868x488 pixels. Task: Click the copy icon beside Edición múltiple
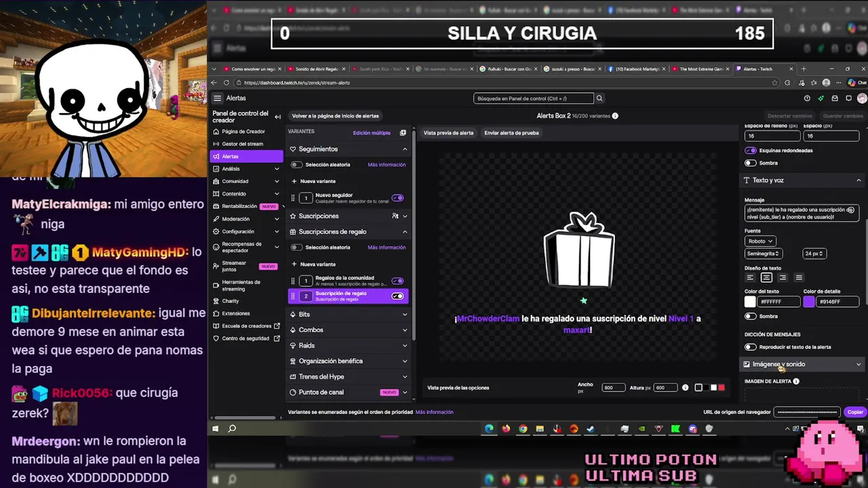403,133
